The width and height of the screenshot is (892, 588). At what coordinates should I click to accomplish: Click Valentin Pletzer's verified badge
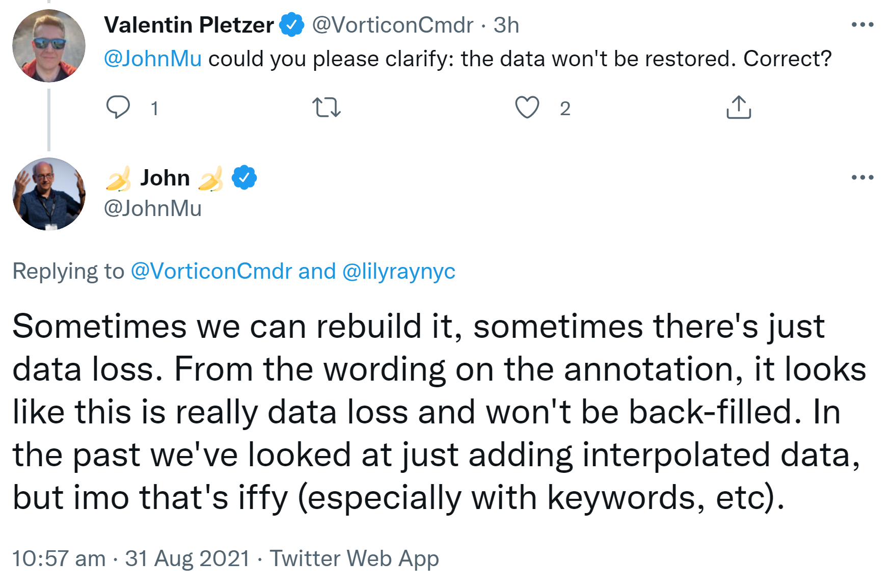(291, 25)
